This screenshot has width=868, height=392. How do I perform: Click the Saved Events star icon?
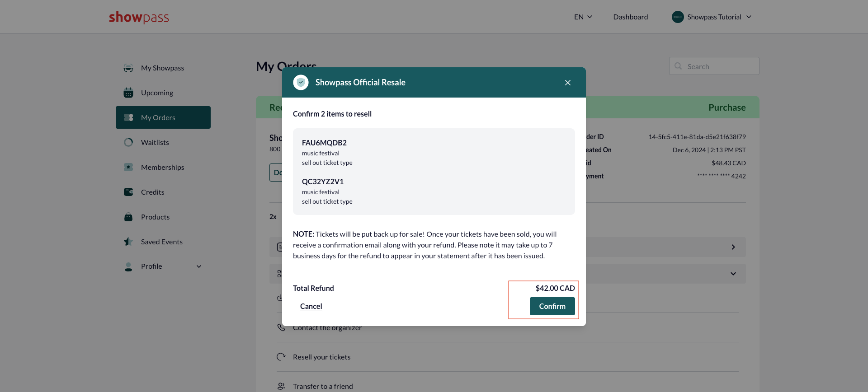click(x=128, y=242)
